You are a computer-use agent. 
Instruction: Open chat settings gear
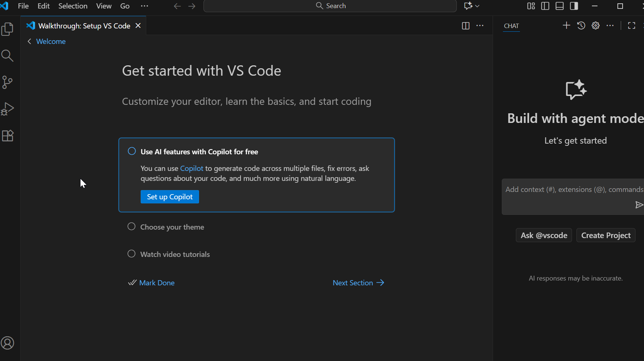[596, 25]
